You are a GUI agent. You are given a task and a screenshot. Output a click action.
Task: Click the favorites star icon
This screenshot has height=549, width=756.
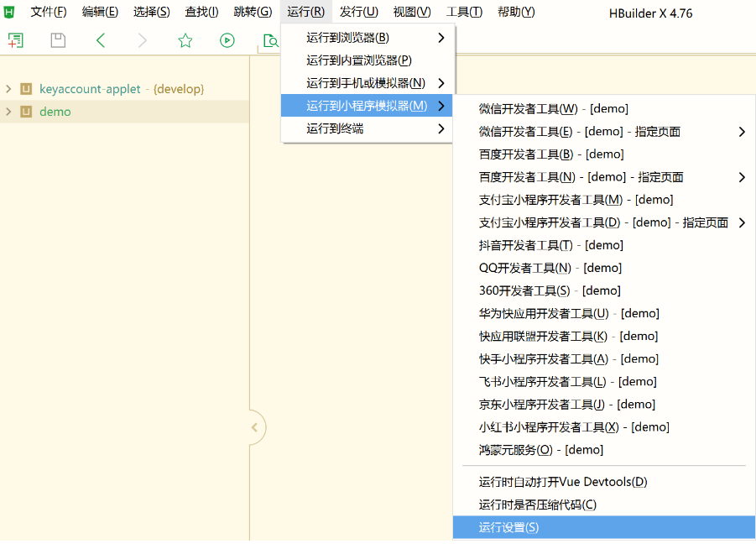[x=185, y=39]
